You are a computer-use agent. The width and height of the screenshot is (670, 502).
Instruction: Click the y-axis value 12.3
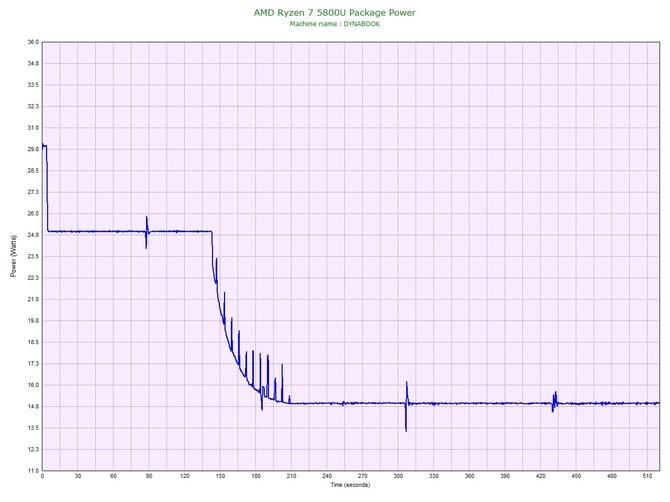tap(33, 449)
